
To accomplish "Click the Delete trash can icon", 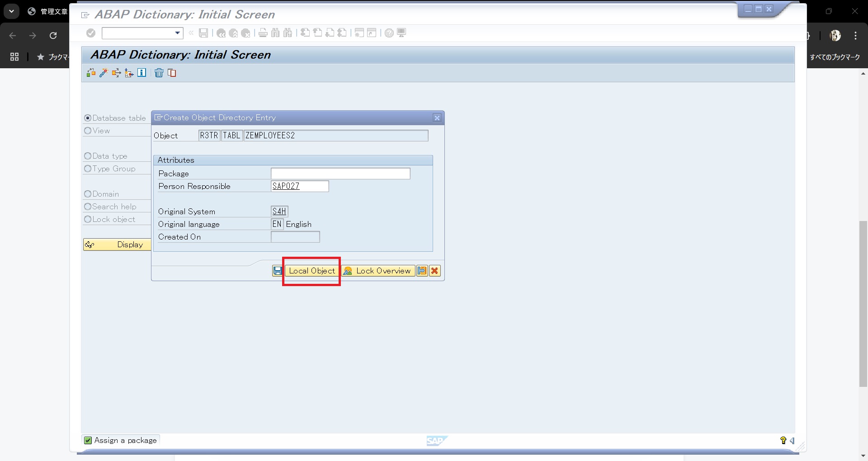I will 159,73.
